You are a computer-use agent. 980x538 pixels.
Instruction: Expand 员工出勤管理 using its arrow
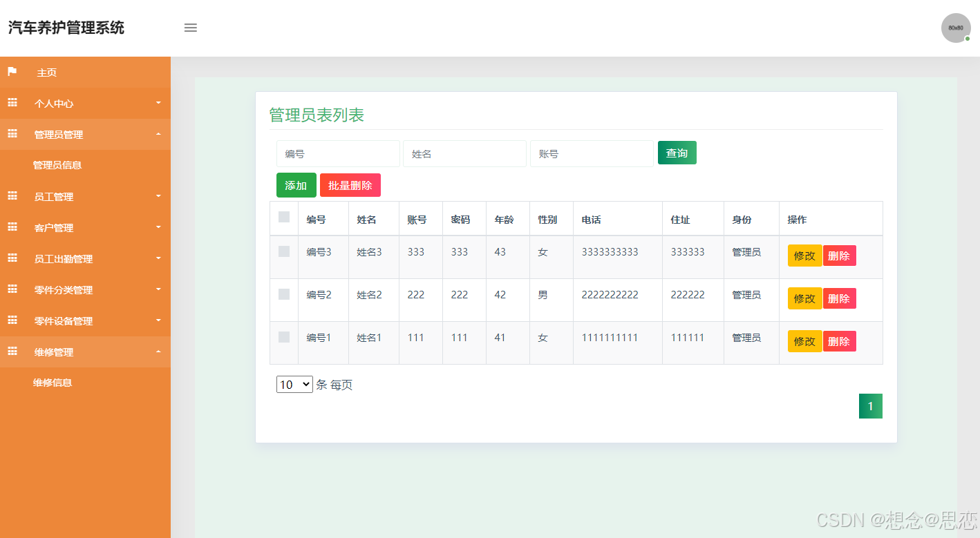(x=158, y=258)
